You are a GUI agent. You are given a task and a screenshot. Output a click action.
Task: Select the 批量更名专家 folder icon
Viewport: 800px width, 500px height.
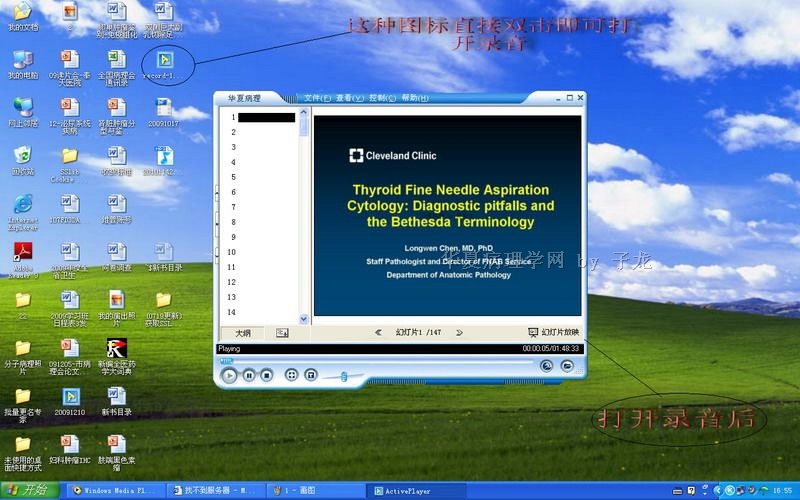pos(23,405)
